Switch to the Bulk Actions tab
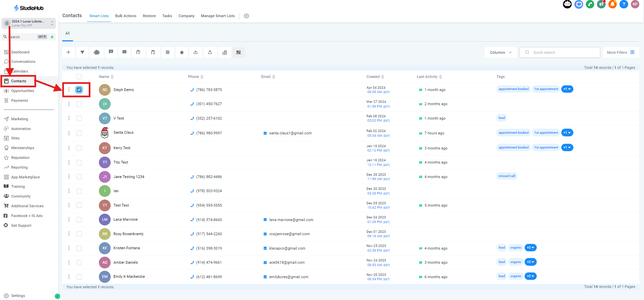 (x=126, y=16)
